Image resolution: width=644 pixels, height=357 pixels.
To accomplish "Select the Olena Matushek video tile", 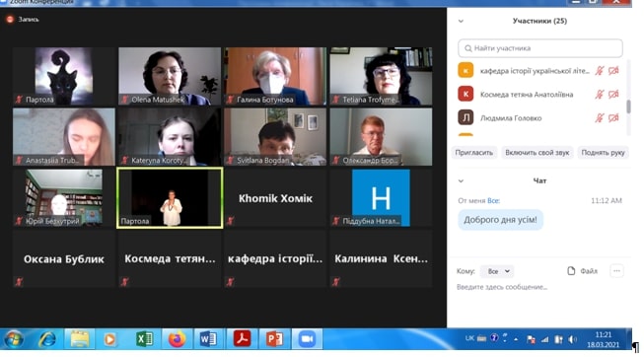I will (x=170, y=76).
